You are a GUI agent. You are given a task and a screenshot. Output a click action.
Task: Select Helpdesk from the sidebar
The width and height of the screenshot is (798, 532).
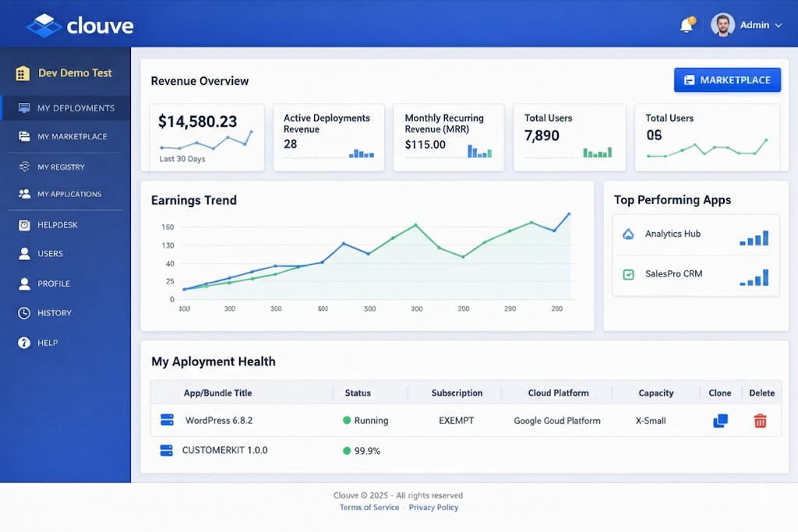coord(56,225)
